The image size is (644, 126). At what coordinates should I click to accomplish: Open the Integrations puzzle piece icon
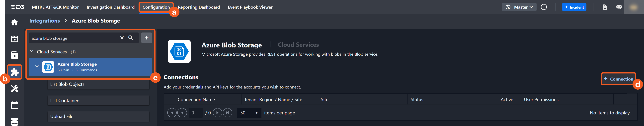(14, 72)
